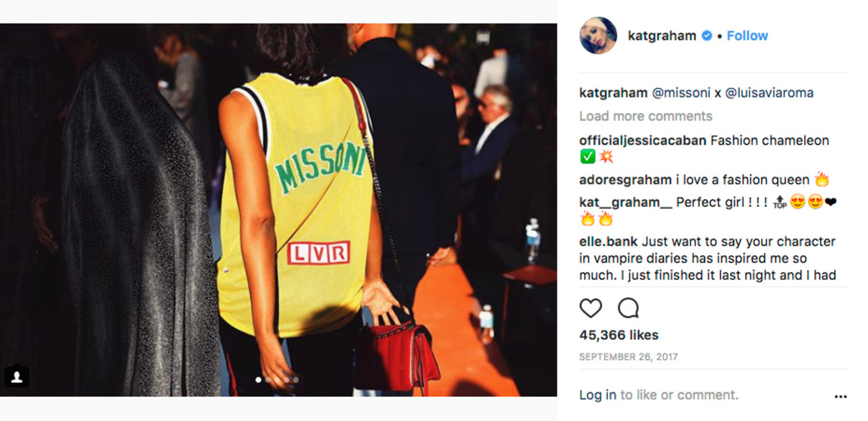Show tagged people via photo icon
The width and height of the screenshot is (868, 421).
click(x=17, y=376)
